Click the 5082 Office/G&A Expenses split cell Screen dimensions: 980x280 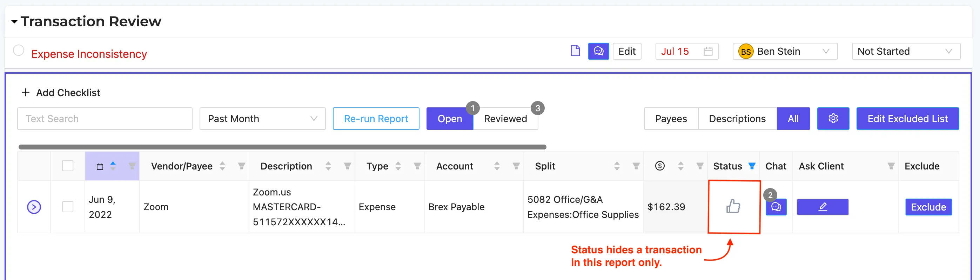(583, 207)
